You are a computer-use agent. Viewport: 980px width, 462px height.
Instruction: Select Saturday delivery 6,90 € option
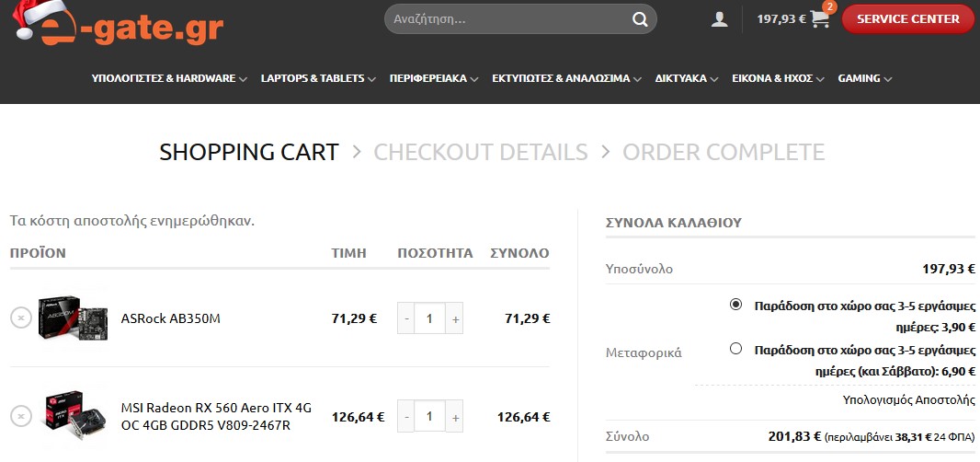click(735, 349)
